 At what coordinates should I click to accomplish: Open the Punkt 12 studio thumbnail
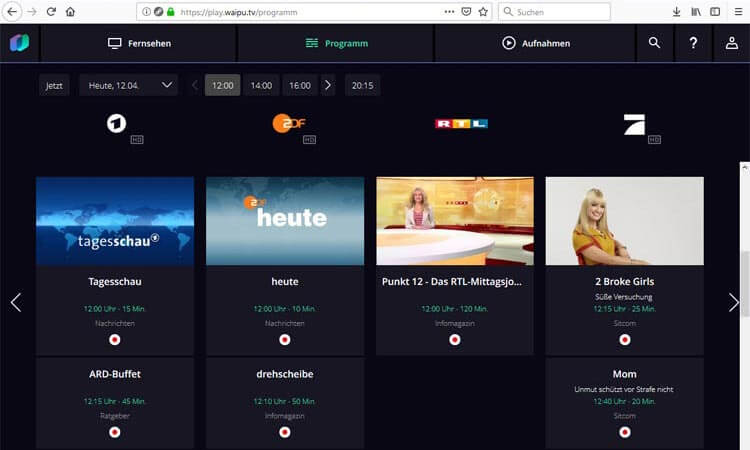[x=455, y=221]
